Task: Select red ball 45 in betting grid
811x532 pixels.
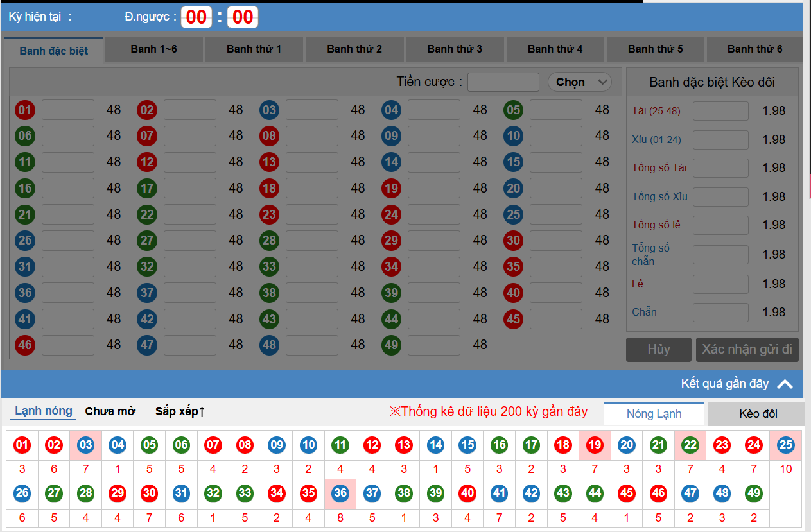Action: [x=513, y=319]
